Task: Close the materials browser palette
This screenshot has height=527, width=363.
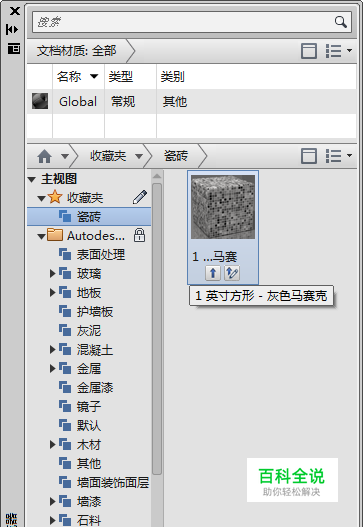Action: click(14, 11)
